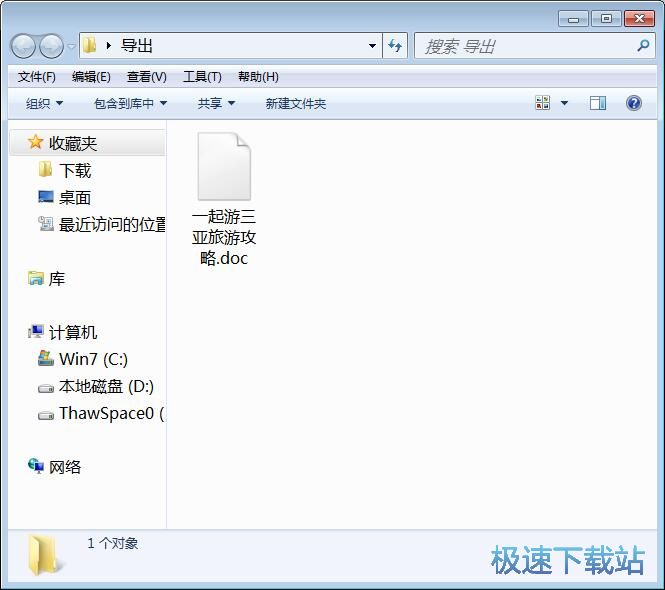Click the Win7 (C:) drive icon
The width and height of the screenshot is (665, 590).
(45, 358)
